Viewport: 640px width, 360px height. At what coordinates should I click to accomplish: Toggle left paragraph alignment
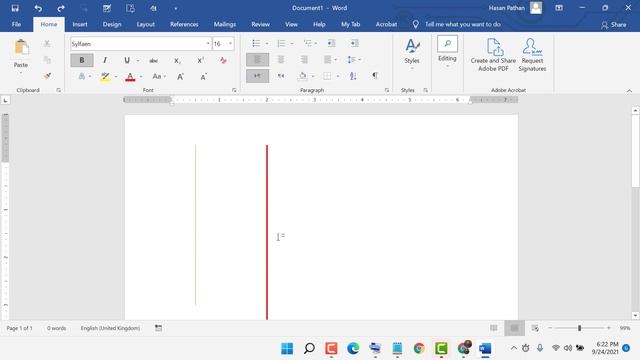pos(257,60)
